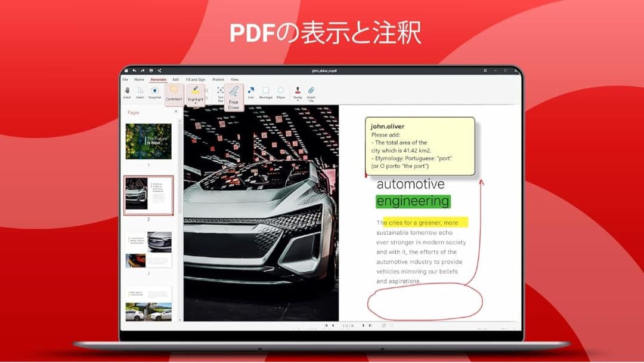The image size is (644, 363).
Task: Activate the Snapshot tool
Action: [155, 90]
